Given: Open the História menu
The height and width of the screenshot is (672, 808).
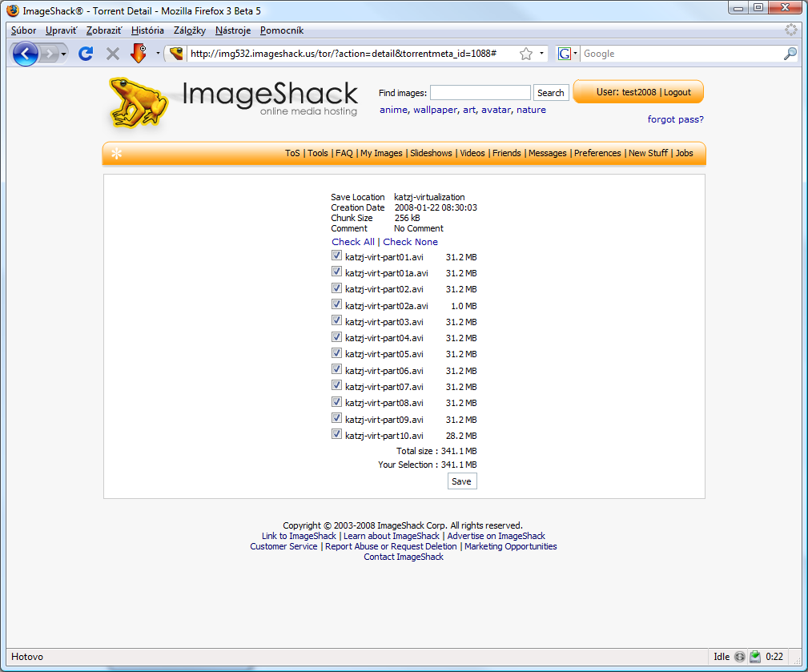Looking at the screenshot, I should [x=147, y=30].
